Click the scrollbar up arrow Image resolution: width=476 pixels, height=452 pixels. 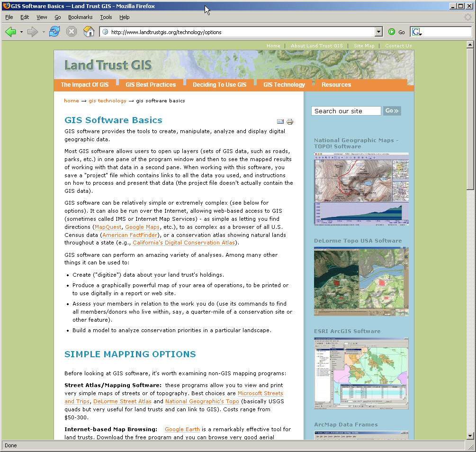pyautogui.click(x=470, y=45)
